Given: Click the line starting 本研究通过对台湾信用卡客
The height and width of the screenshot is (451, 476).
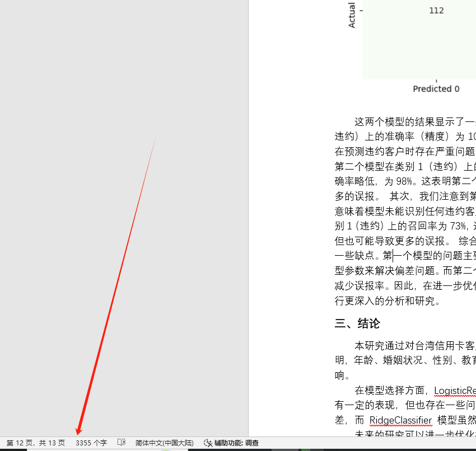Looking at the screenshot, I should click(x=415, y=345).
